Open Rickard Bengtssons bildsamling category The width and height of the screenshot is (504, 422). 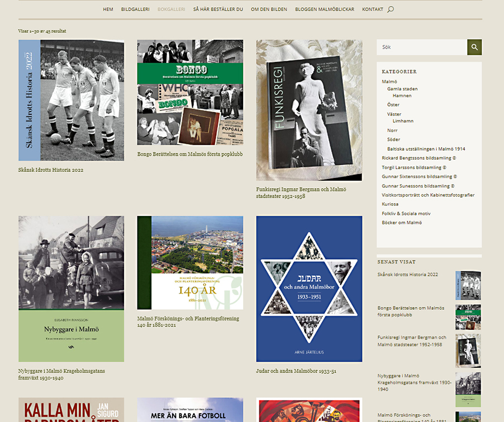pyautogui.click(x=419, y=157)
